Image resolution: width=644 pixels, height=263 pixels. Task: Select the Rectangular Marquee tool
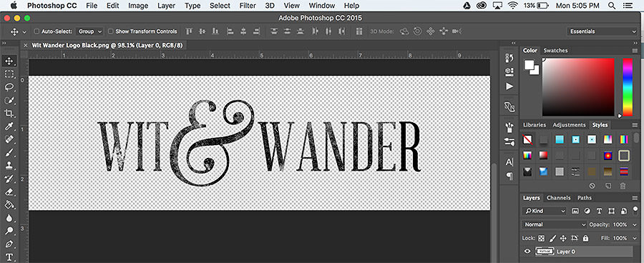click(x=9, y=74)
